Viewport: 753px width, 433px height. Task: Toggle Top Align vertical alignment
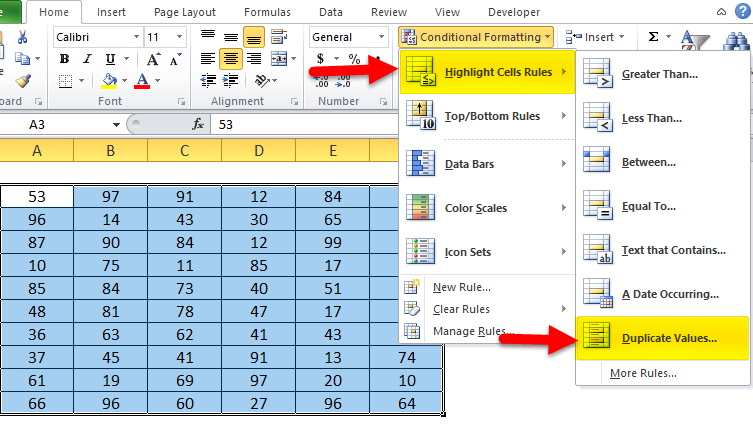point(208,36)
